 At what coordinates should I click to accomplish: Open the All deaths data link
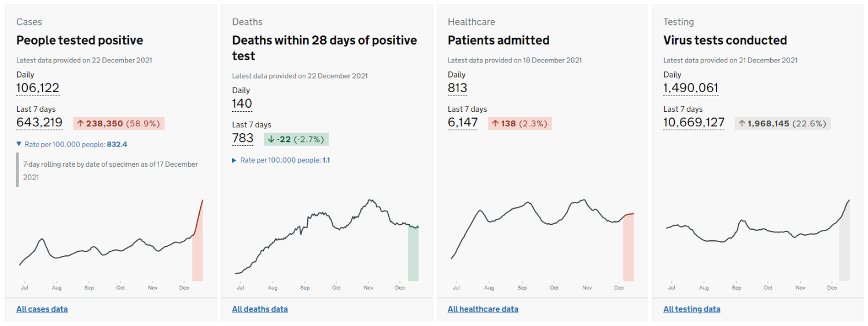tap(260, 309)
